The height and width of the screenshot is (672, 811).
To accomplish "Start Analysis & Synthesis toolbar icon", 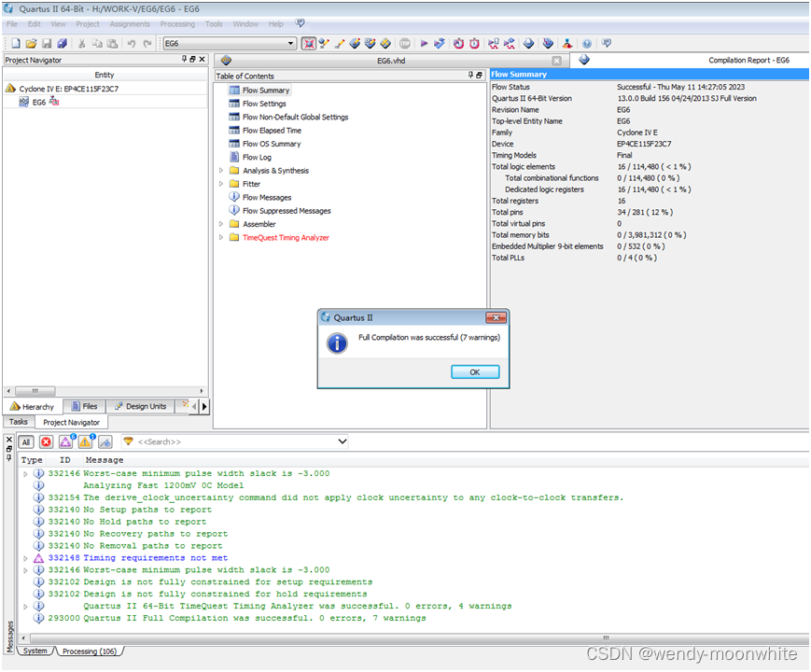I will 440,43.
